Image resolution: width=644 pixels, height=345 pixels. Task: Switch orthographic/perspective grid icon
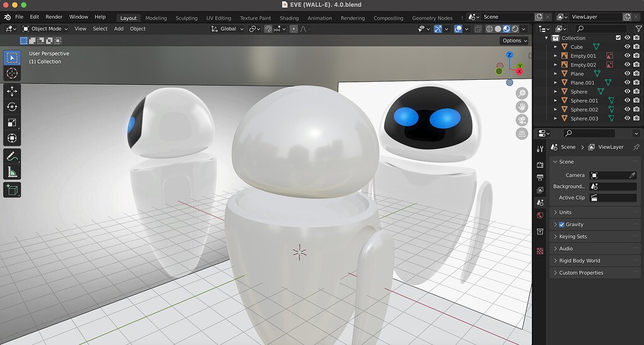(x=521, y=134)
